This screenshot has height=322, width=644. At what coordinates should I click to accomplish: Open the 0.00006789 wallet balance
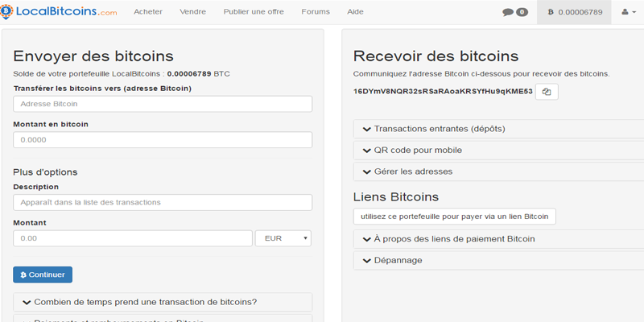pyautogui.click(x=574, y=12)
